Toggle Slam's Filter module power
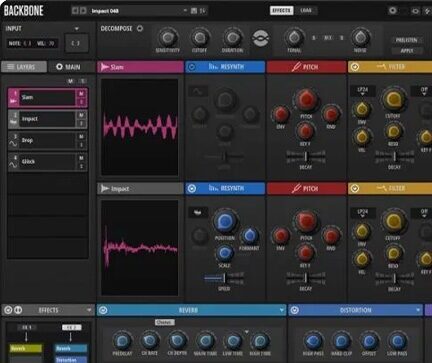432x363 pixels. [355, 67]
